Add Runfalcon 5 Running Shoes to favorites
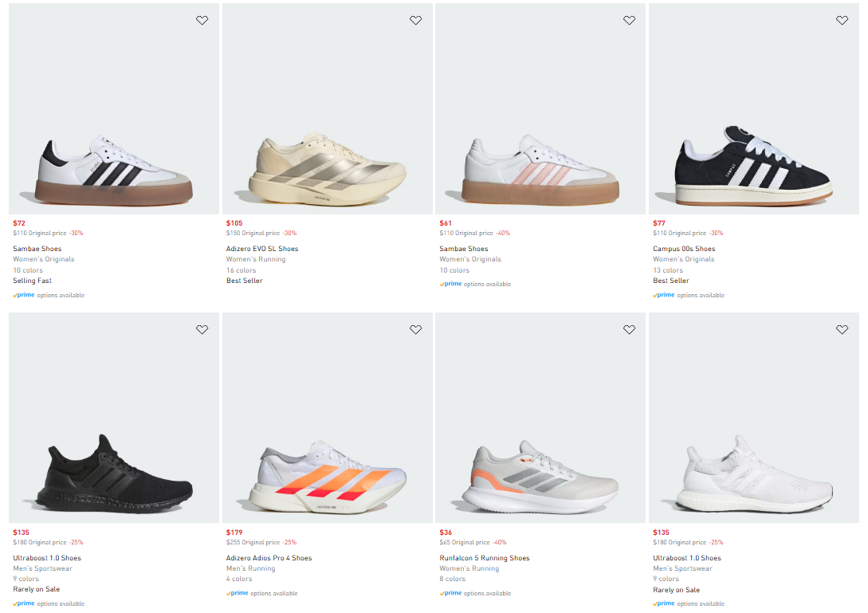Screen dimensions: 868x613 (629, 328)
